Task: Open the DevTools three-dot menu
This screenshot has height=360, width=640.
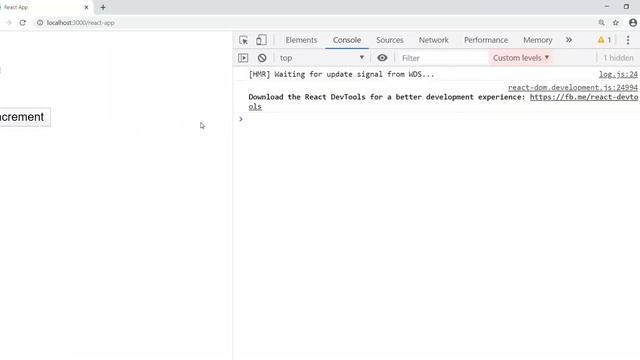Action: tap(628, 40)
